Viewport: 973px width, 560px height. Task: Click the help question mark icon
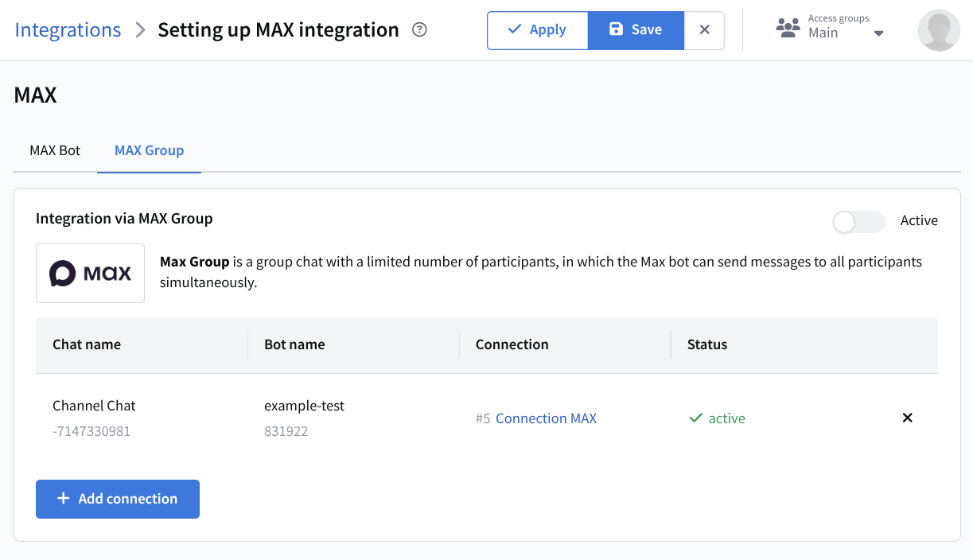click(420, 30)
